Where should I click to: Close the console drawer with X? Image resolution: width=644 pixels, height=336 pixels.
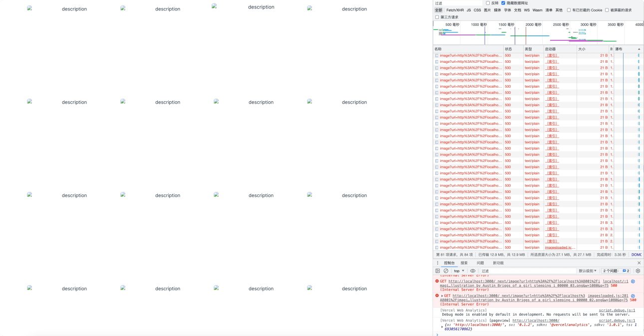639,263
